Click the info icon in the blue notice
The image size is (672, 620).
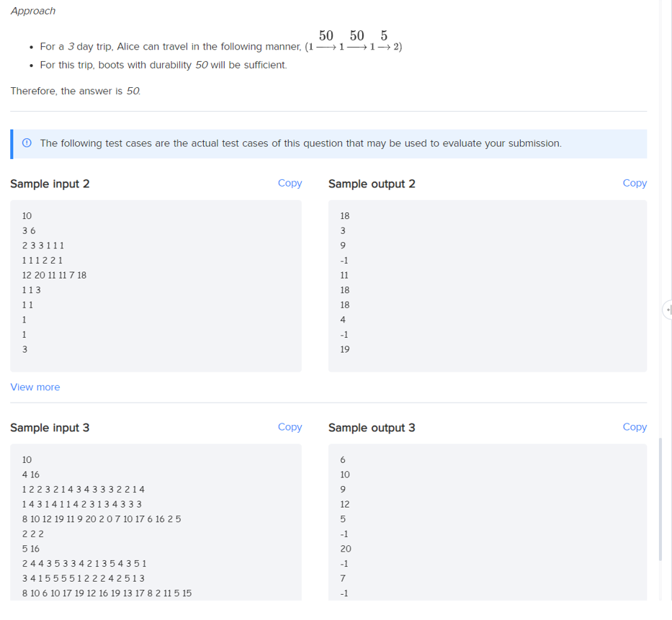click(x=27, y=143)
